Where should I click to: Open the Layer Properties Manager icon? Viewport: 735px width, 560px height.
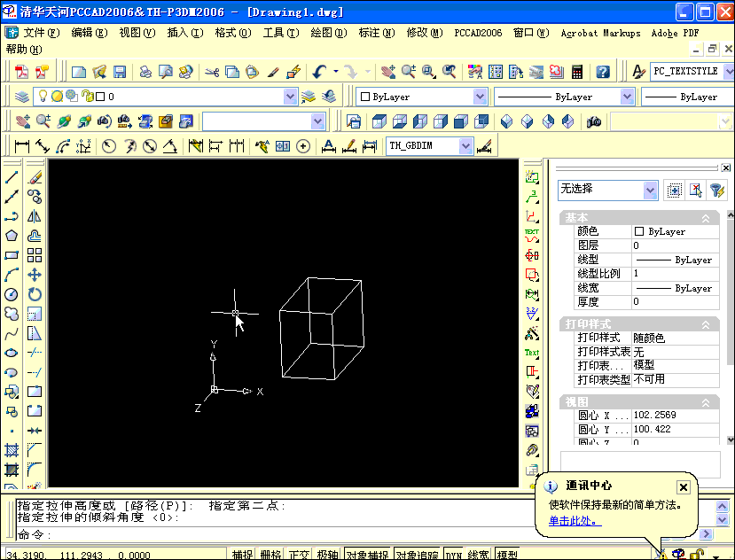point(21,97)
